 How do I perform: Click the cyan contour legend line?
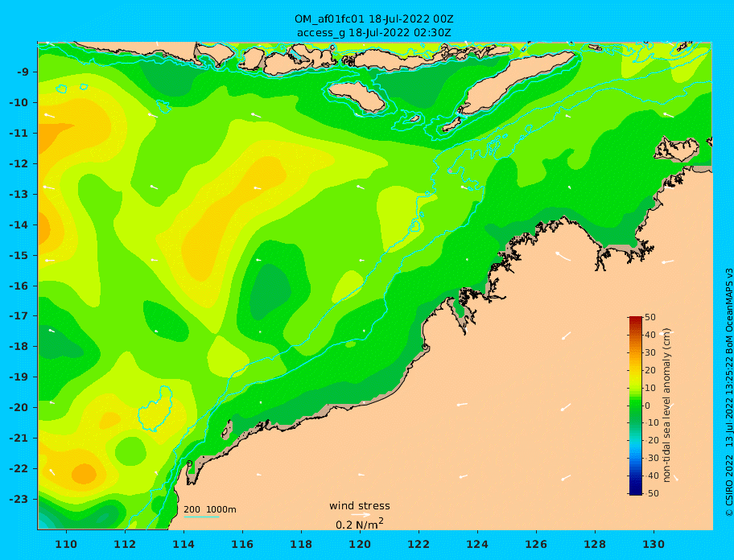click(x=201, y=517)
